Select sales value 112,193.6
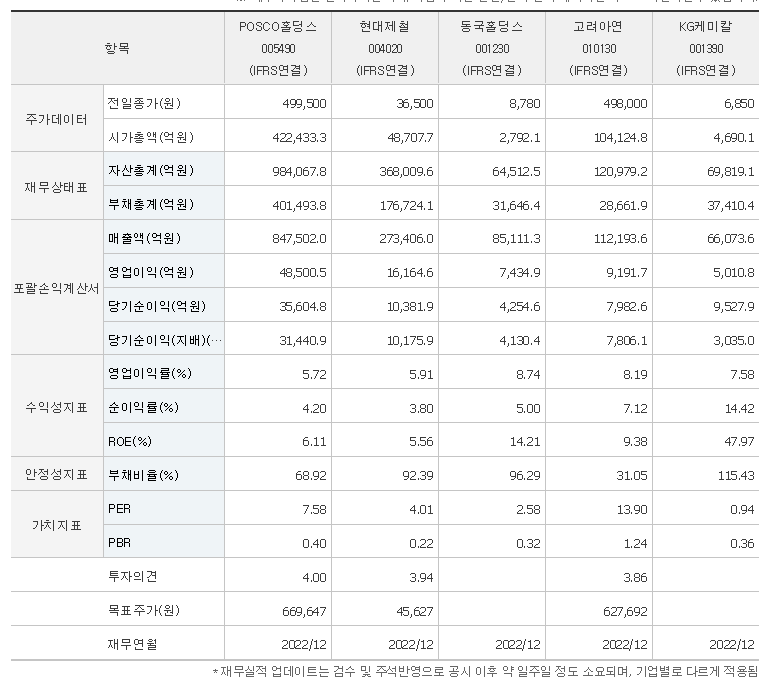 click(620, 239)
